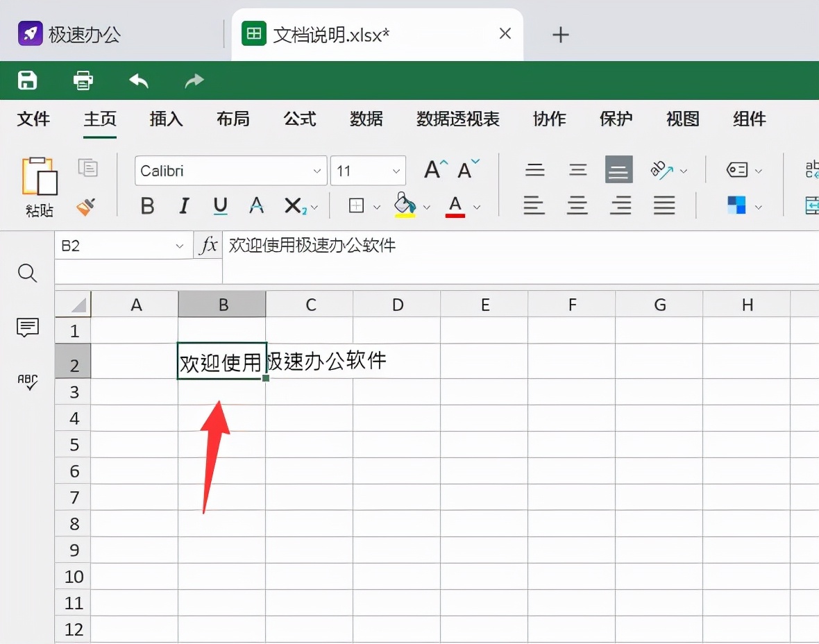Open the 保护 tab
Image resolution: width=819 pixels, height=644 pixels.
[x=616, y=119]
